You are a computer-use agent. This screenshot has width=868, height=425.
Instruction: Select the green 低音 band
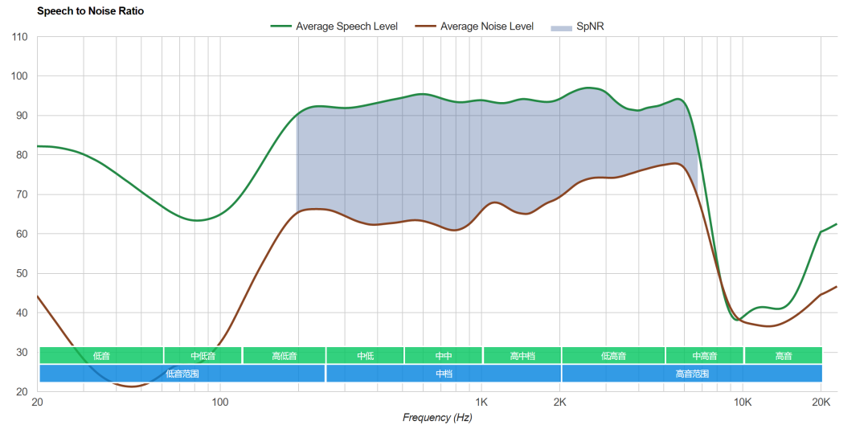click(101, 355)
